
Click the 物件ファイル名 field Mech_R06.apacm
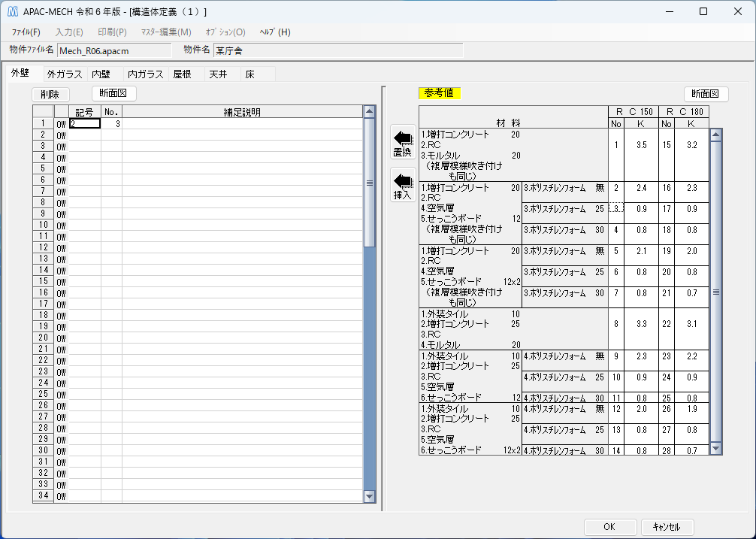coord(114,50)
